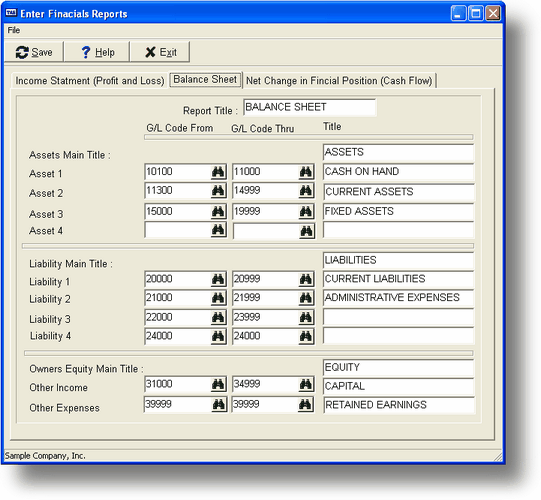Click the Other Expenses code thru field
The width and height of the screenshot is (541, 500).
pos(265,404)
